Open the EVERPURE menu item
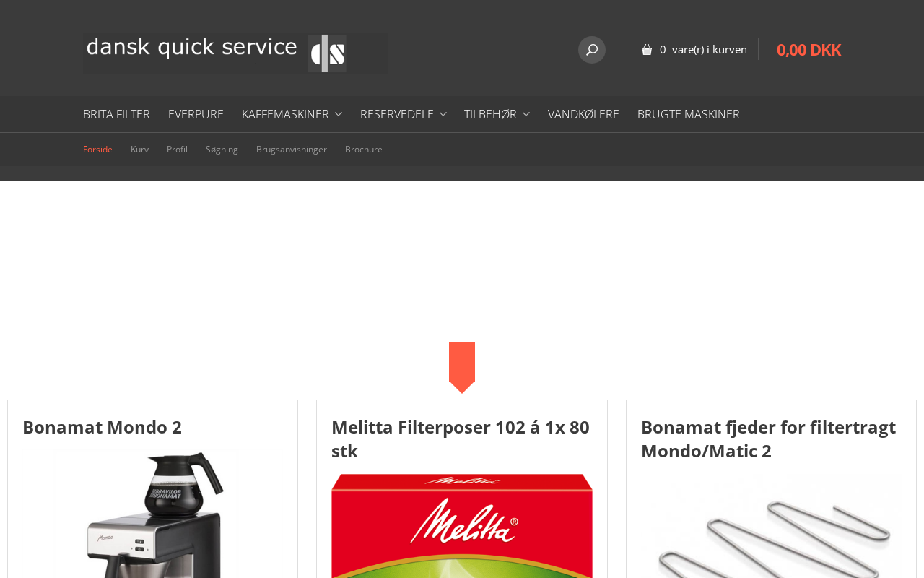 click(x=196, y=114)
